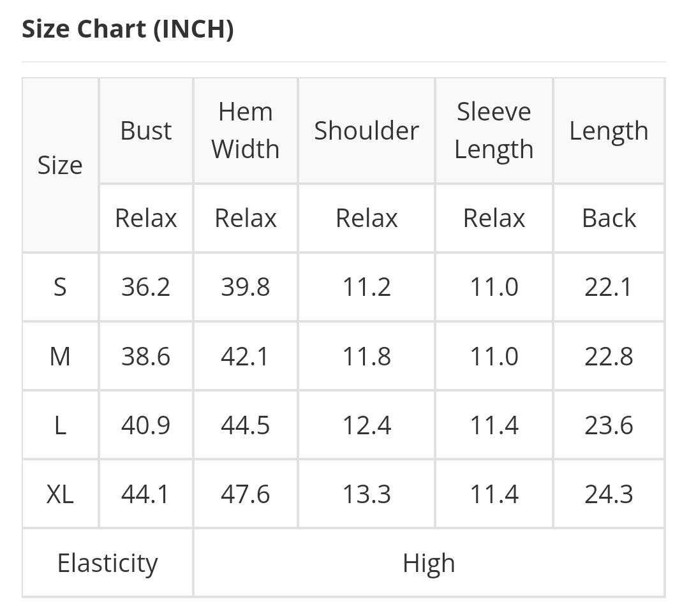Click the Size header cell
Viewport: 689px width, 616px height.
tap(60, 165)
